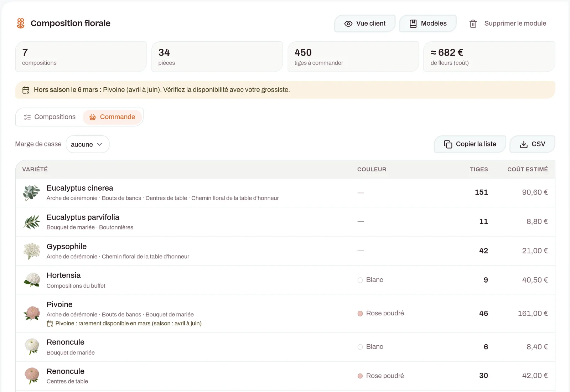Click Rose poudré swatch in Renoncule Centres row
This screenshot has width=570, height=392.
click(360, 376)
